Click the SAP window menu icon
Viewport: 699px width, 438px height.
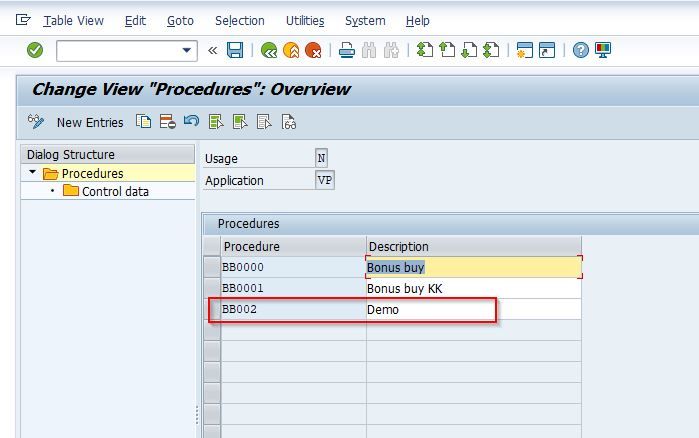(x=23, y=20)
